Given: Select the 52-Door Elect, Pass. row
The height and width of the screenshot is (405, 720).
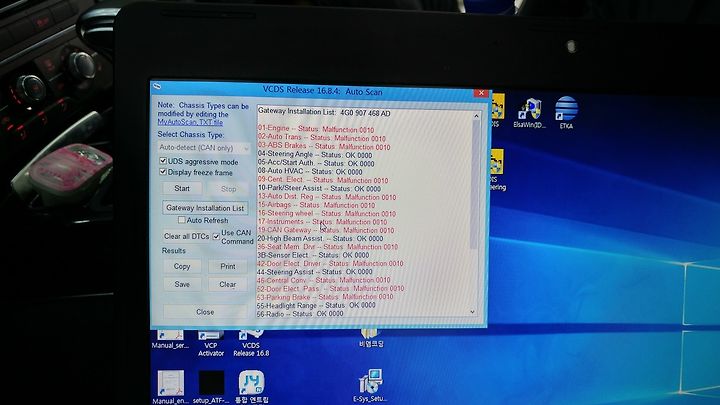Looking at the screenshot, I should (331, 288).
